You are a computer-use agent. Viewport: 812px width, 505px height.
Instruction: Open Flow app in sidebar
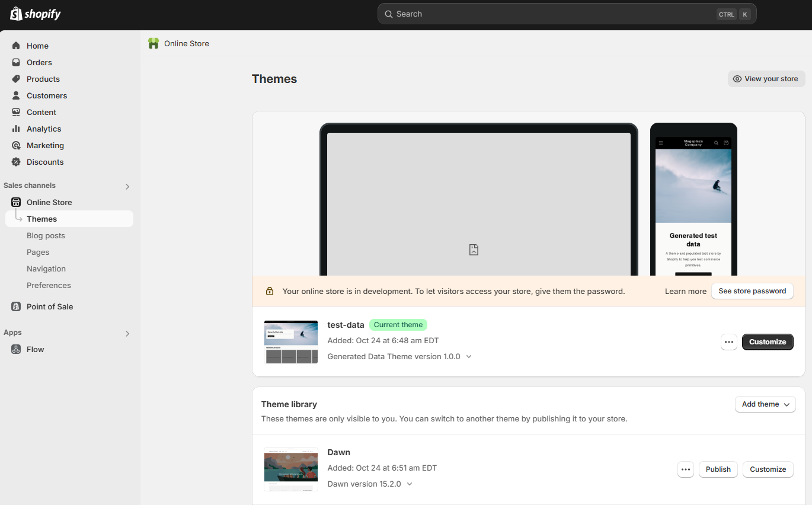(36, 349)
